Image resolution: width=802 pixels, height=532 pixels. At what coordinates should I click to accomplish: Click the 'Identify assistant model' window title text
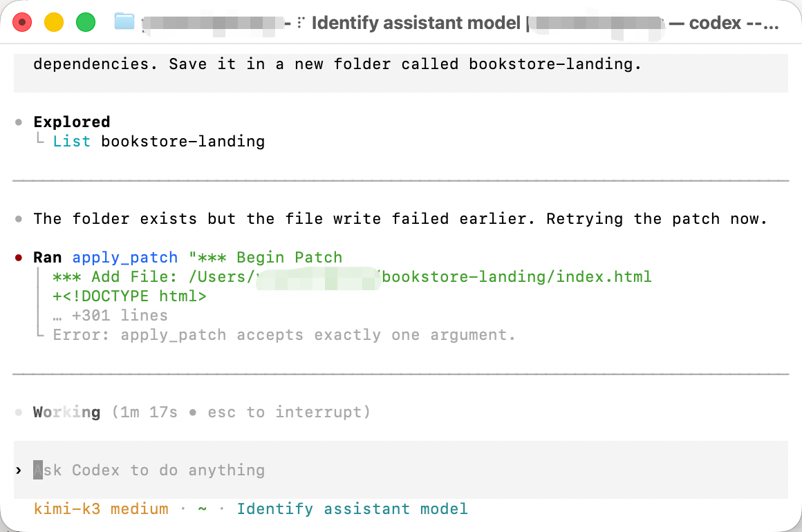416,23
